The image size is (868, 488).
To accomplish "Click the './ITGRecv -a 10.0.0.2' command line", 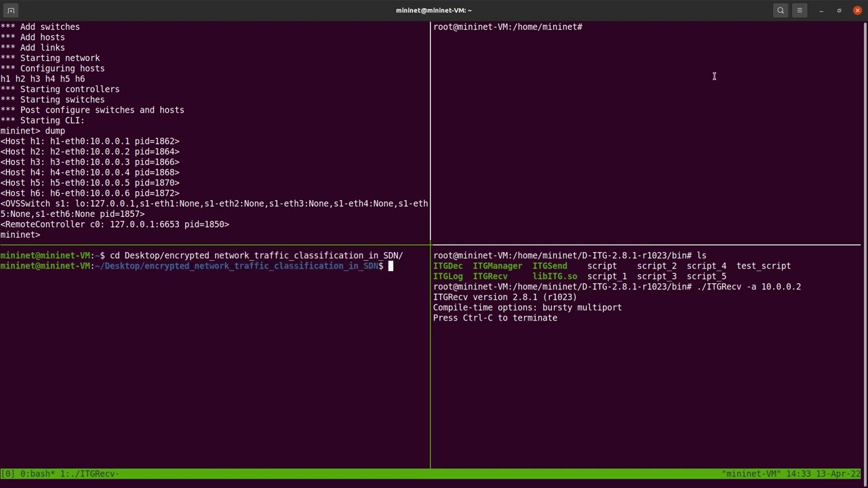I will pyautogui.click(x=749, y=287).
